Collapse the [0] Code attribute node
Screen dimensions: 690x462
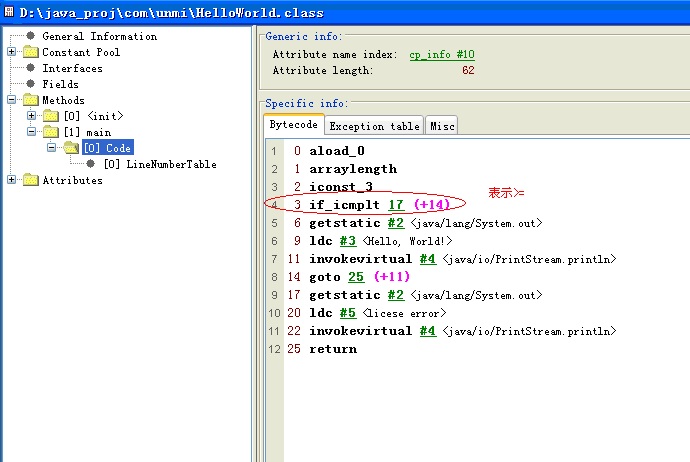pos(52,147)
